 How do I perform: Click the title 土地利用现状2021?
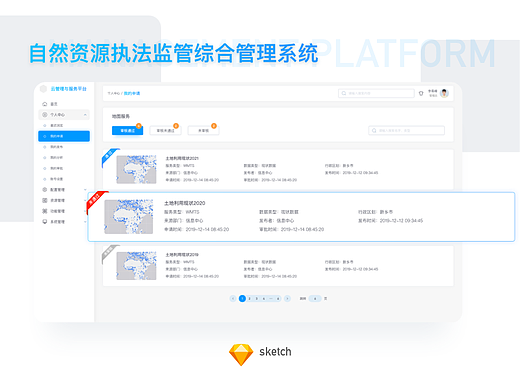tap(182, 158)
